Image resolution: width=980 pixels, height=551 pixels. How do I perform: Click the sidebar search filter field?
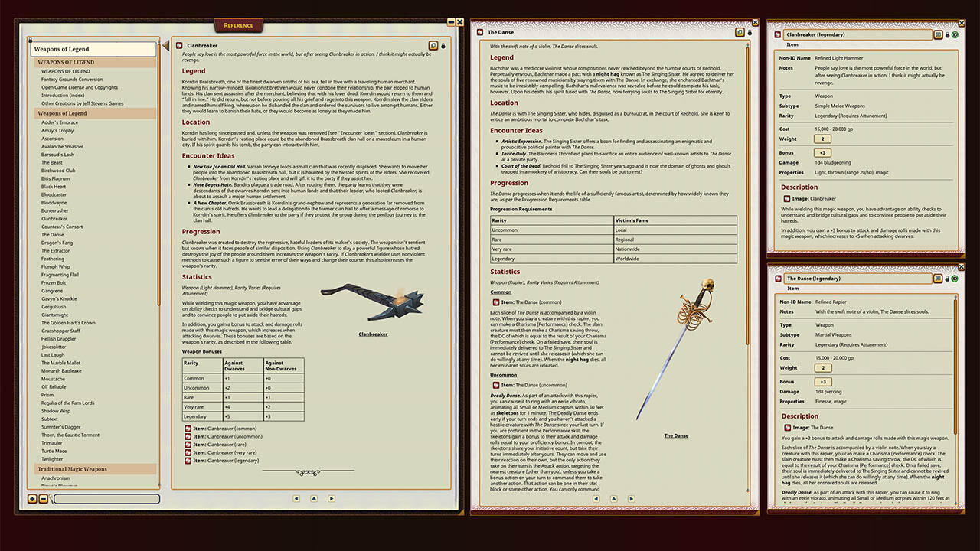pyautogui.click(x=106, y=499)
